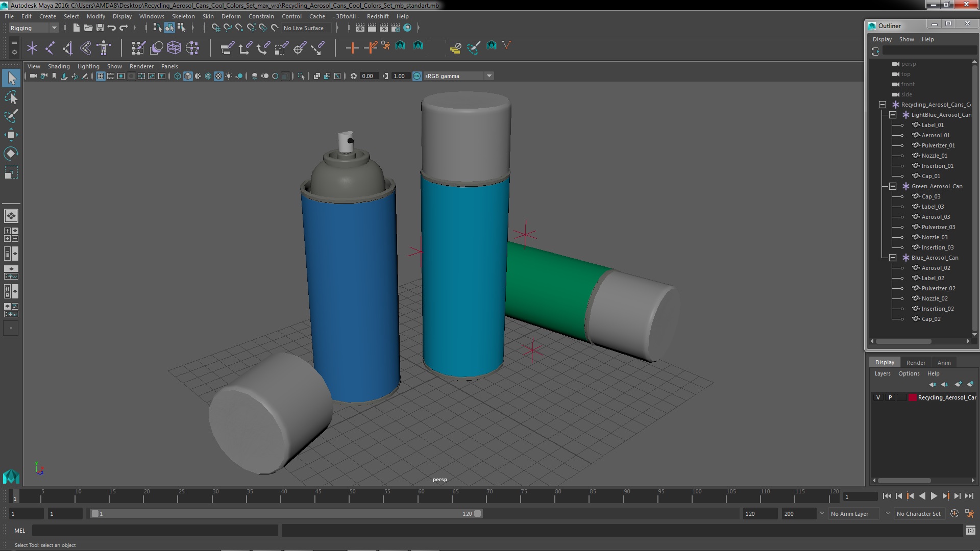Click the Create Lattice shelf icon

tap(174, 48)
